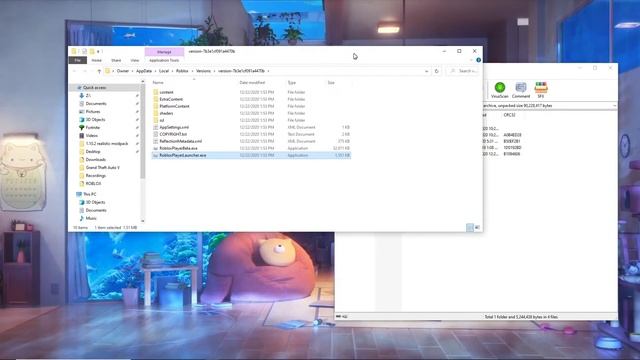
Task: Select This PC in navigation pane
Action: [89, 194]
